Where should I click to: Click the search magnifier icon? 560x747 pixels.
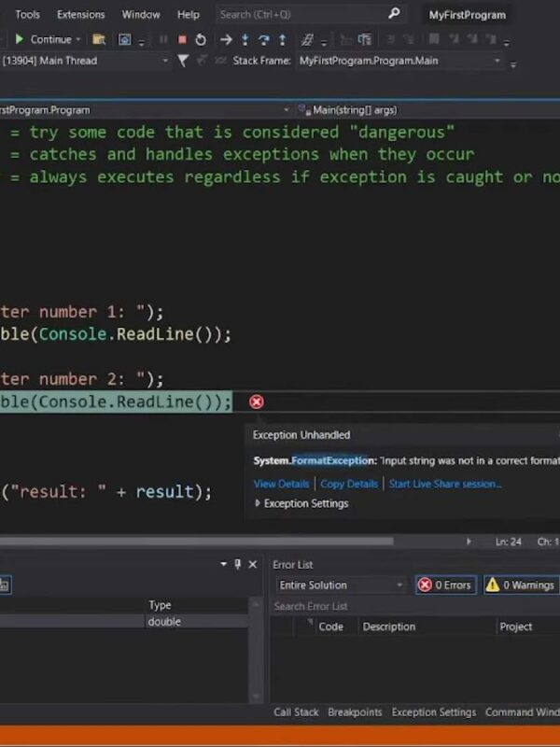394,14
